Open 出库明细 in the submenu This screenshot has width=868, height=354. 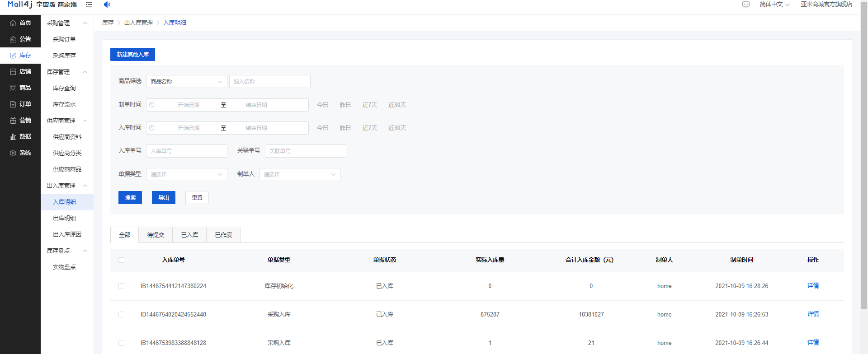tap(67, 218)
